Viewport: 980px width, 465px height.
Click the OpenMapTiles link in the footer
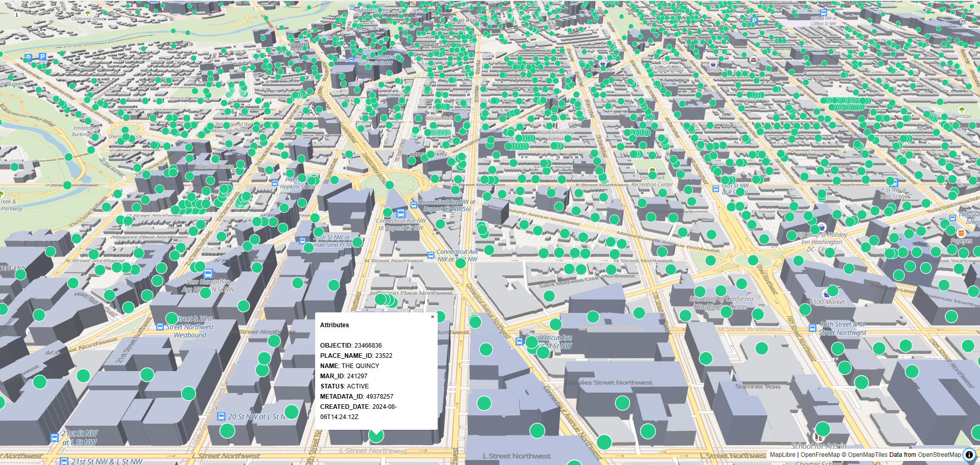tap(868, 454)
